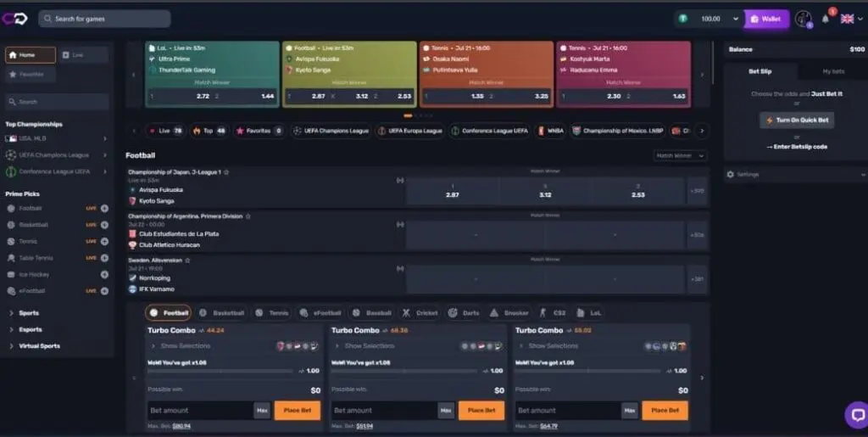Open the Match Winner market dropdown
The height and width of the screenshot is (437, 868).
(x=679, y=155)
